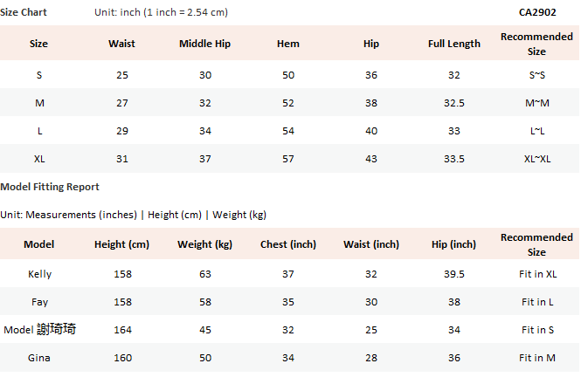
Task: Select the 'Middle Hip' column header
Action: (205, 44)
